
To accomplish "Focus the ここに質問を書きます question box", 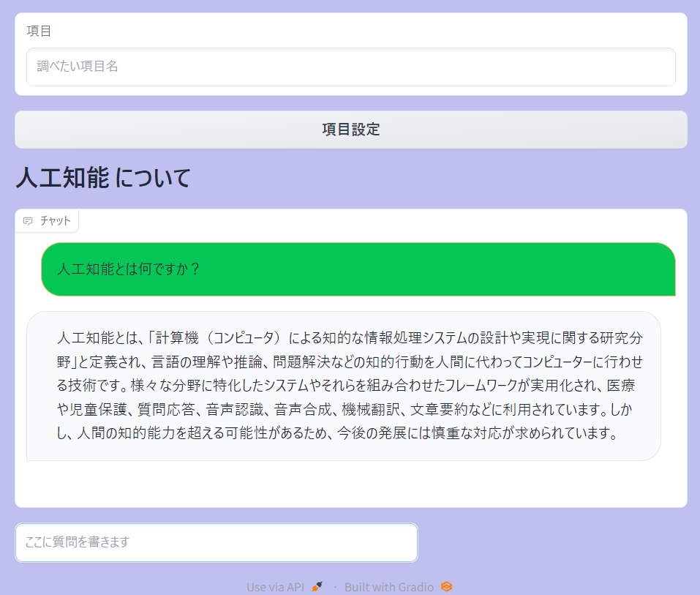I will 217,543.
